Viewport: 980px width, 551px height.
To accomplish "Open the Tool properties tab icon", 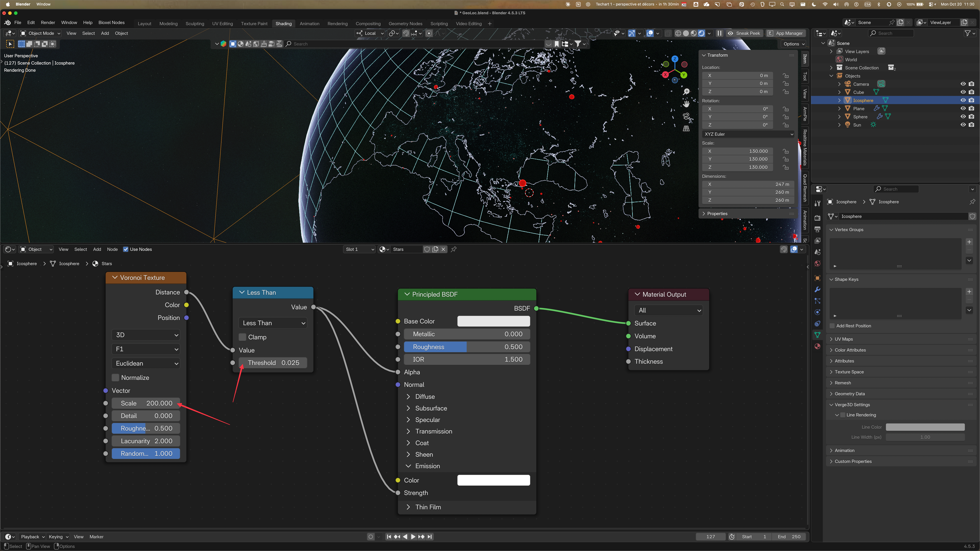I will [818, 203].
